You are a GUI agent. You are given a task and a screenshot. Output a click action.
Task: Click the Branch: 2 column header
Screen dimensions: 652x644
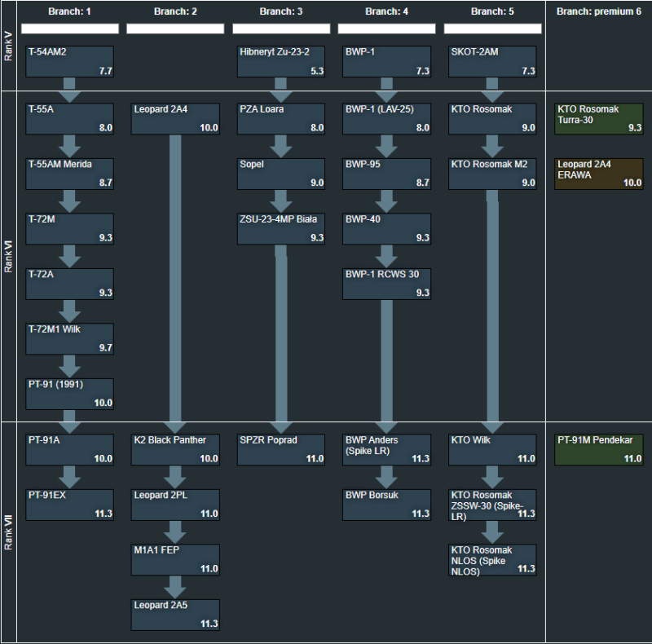(175, 11)
